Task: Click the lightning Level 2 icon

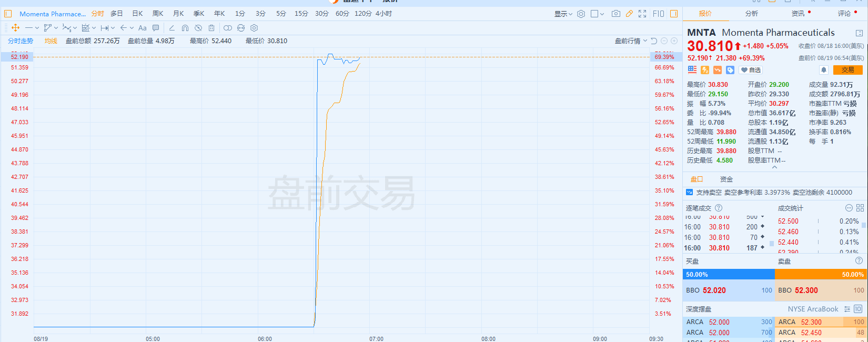Action: tap(705, 70)
